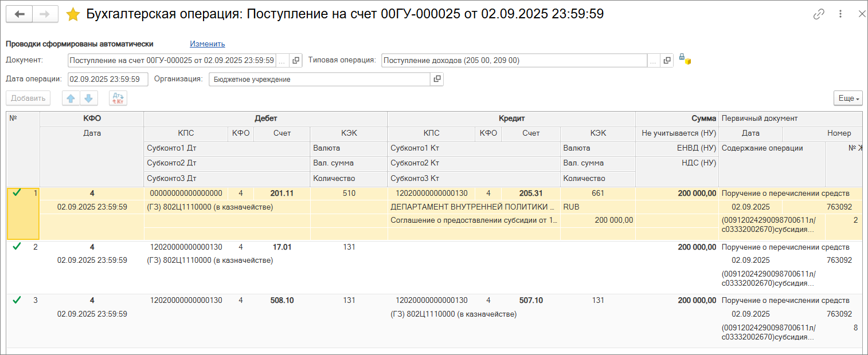This screenshot has width=868, height=355.
Task: Open the Типовая операция linked record icon
Action: click(x=667, y=60)
